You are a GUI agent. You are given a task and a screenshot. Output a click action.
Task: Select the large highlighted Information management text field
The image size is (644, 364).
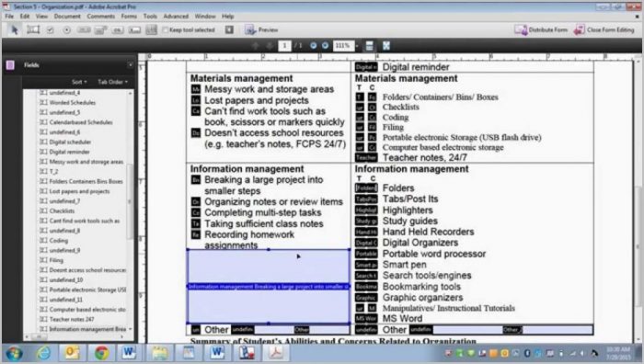(x=269, y=287)
